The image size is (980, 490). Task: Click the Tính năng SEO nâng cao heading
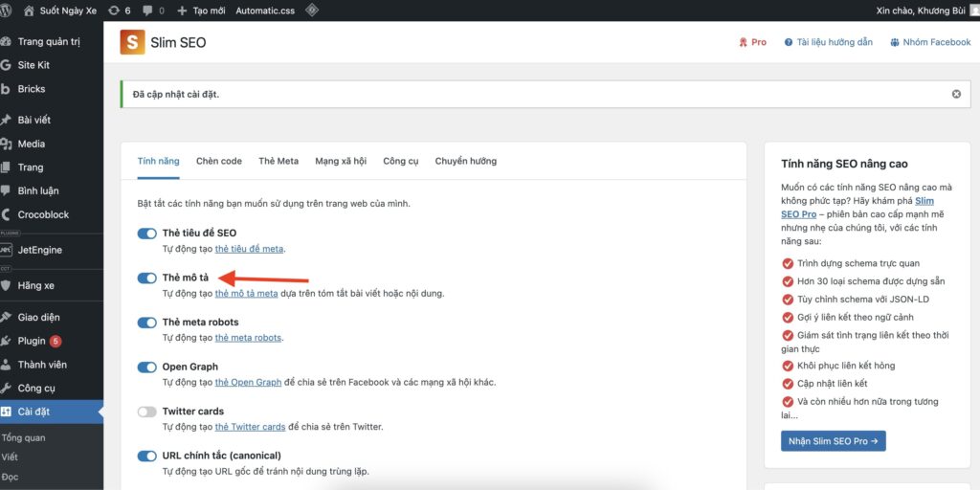click(844, 165)
